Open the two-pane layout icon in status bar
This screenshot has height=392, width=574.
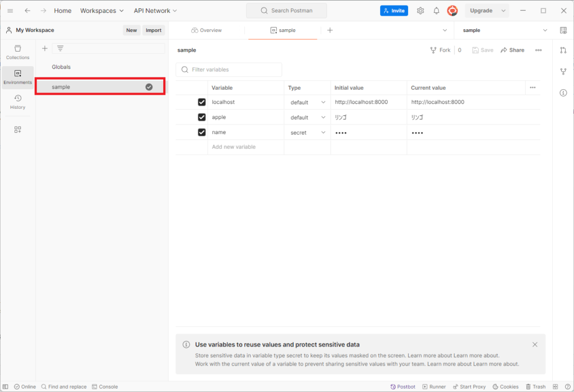tap(556, 386)
